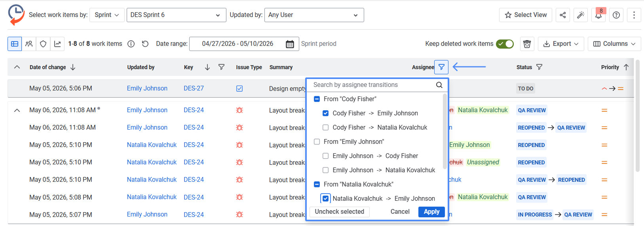Viewport: 644px width, 226px height.
Task: Open the three-dot more menu
Action: (x=634, y=15)
